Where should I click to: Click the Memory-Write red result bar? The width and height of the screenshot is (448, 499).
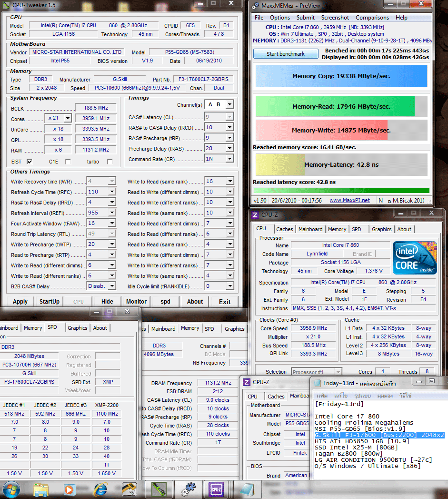click(x=341, y=130)
